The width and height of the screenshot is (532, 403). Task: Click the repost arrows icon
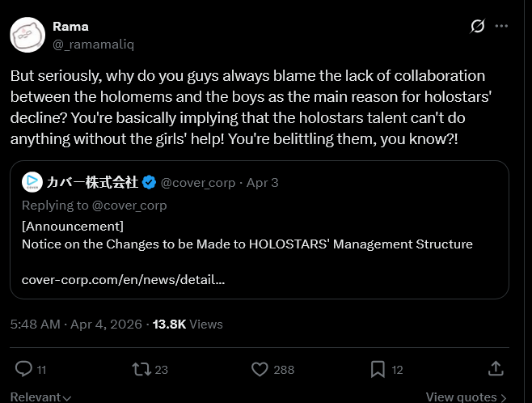[x=141, y=369]
